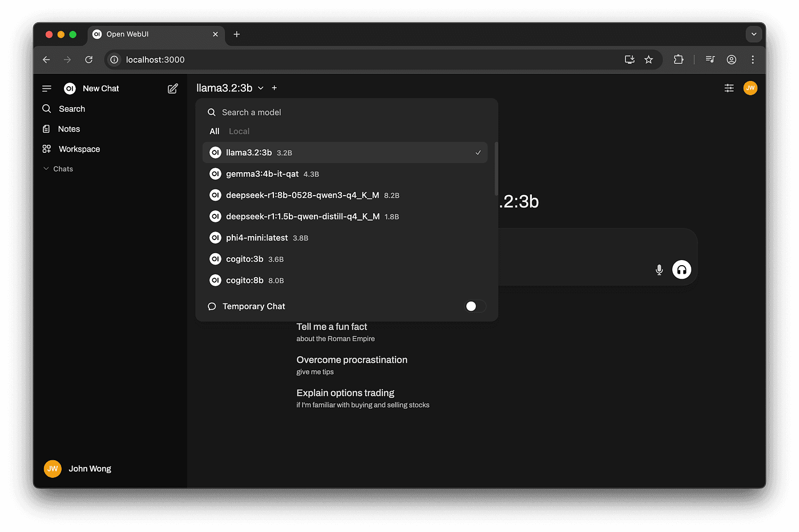Image resolution: width=799 pixels, height=532 pixels.
Task: Select 'Explain options trading' suggestion
Action: click(x=363, y=398)
